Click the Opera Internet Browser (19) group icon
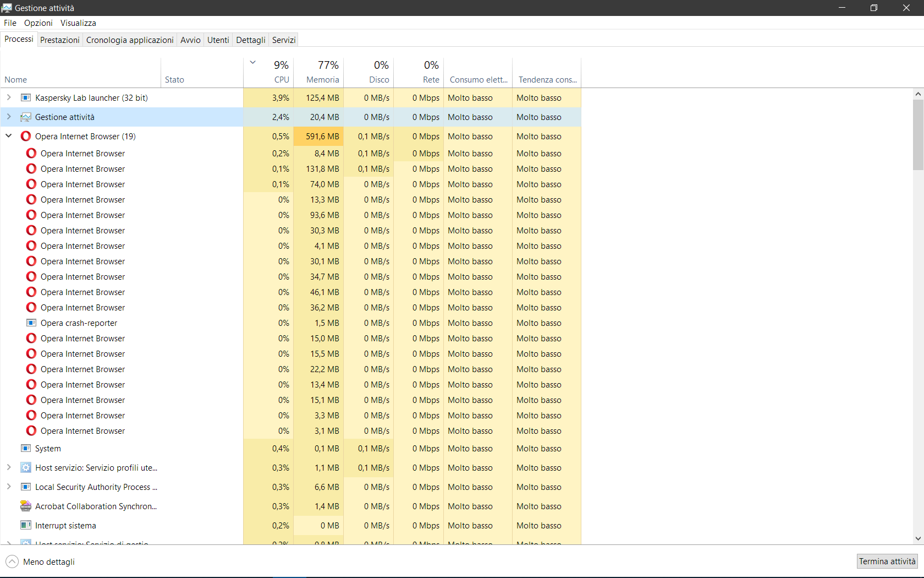Screen dimensions: 924x578 [25, 137]
